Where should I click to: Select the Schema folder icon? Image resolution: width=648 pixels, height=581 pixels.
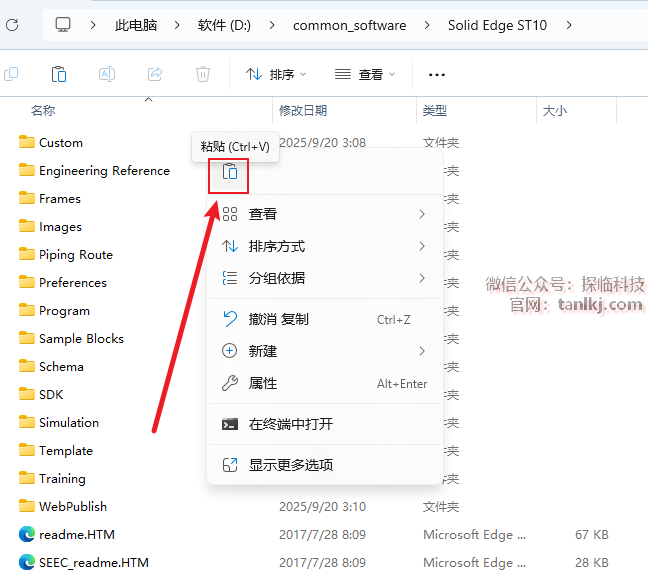(x=27, y=366)
